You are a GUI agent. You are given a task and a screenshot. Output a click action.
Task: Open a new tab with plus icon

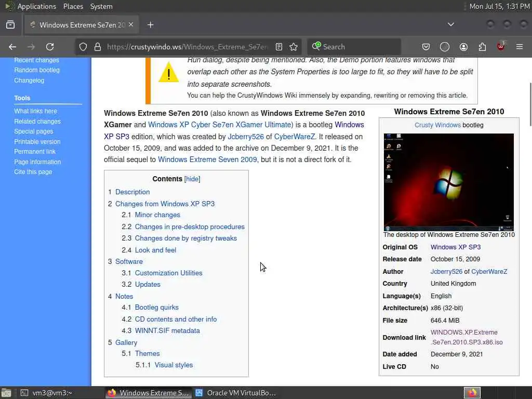pyautogui.click(x=151, y=25)
